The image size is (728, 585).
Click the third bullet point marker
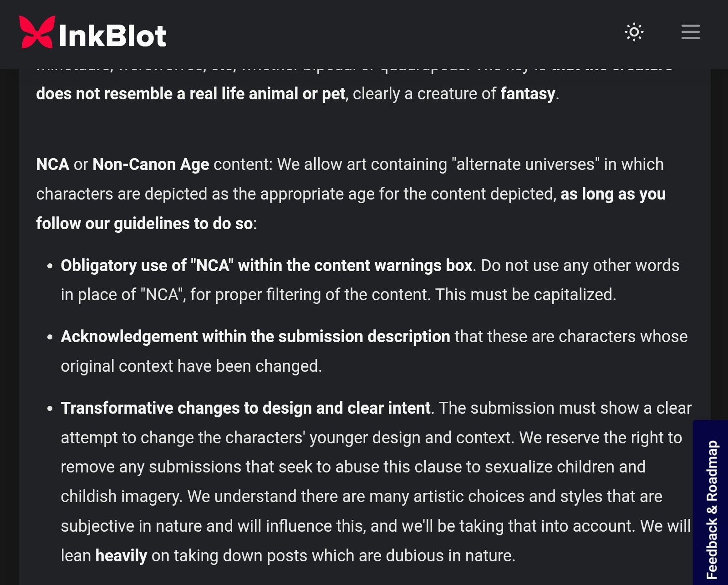(x=50, y=409)
